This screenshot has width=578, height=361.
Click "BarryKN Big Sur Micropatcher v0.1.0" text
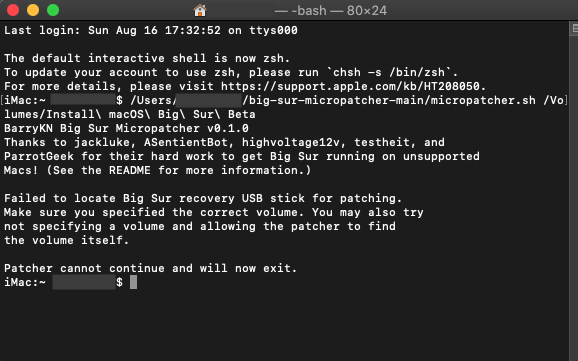point(126,128)
